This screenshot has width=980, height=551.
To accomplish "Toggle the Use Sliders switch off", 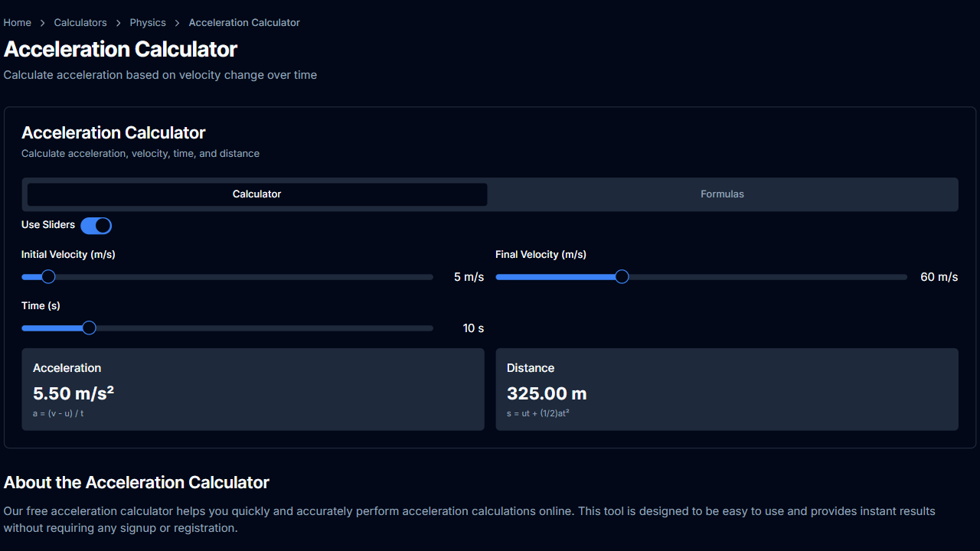I will pyautogui.click(x=96, y=225).
